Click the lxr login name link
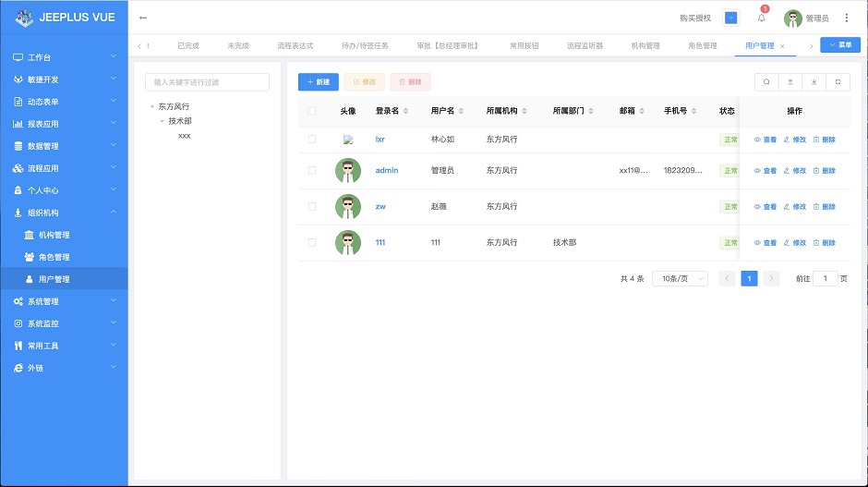Screen dimensions: 868x487 coord(380,140)
